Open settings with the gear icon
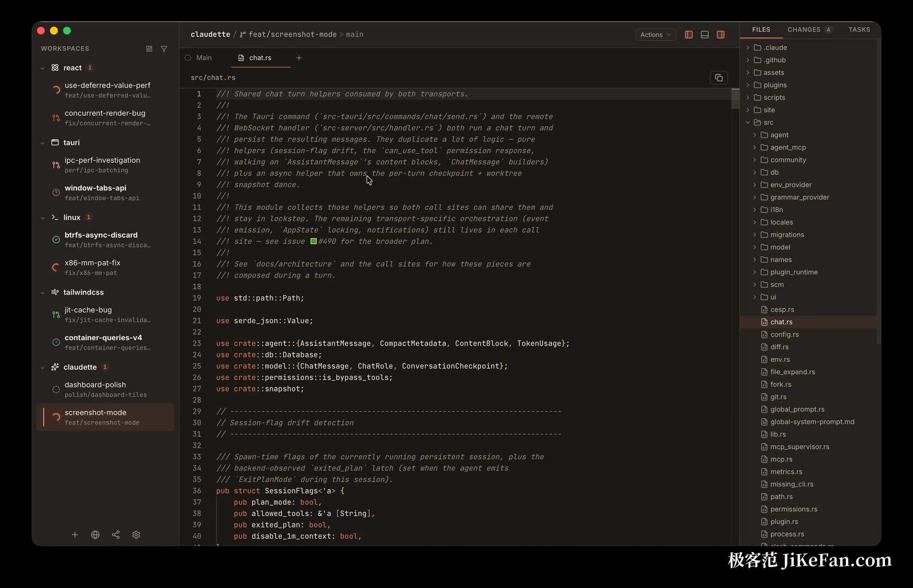 click(136, 535)
